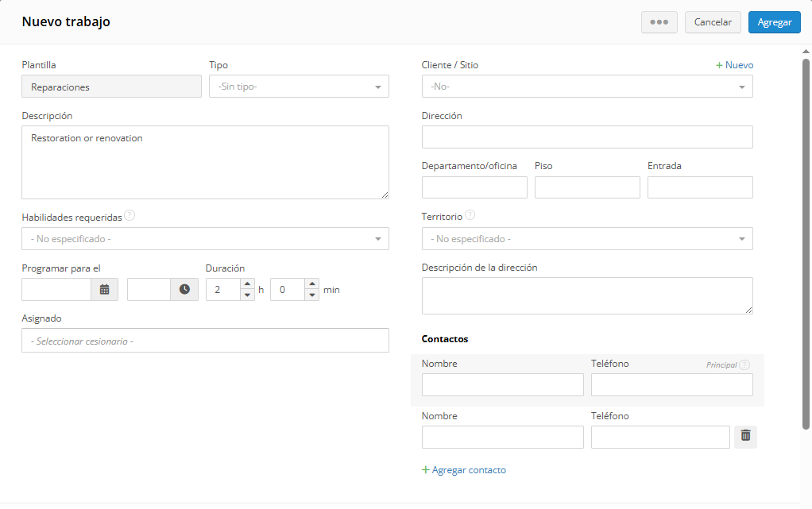Expand the Territorio dropdown
Viewport: 812px width, 509px height.
pyautogui.click(x=587, y=239)
